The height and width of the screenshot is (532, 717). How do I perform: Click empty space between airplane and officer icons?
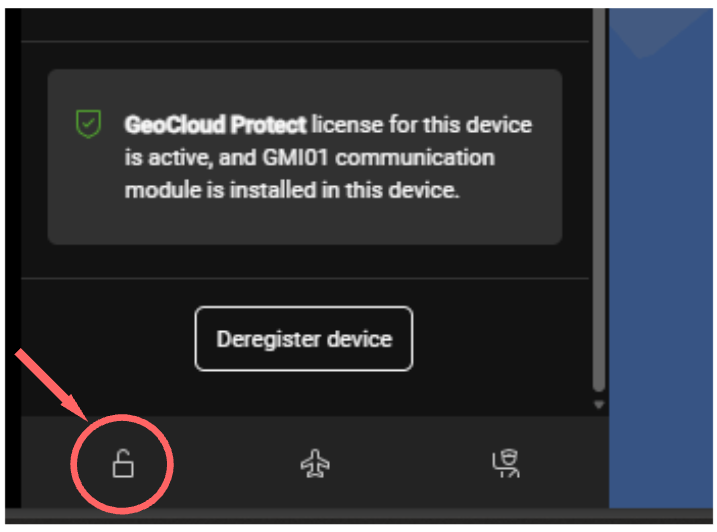pyautogui.click(x=412, y=463)
